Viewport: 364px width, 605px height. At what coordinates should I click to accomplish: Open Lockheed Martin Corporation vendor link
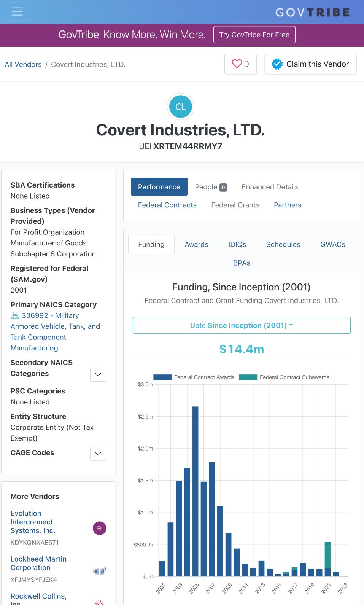pos(38,563)
